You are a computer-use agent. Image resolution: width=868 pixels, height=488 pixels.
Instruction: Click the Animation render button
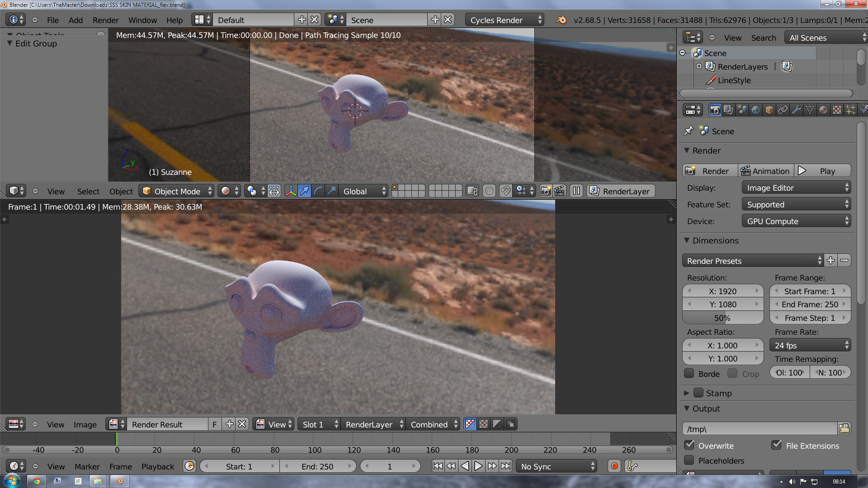click(x=766, y=171)
